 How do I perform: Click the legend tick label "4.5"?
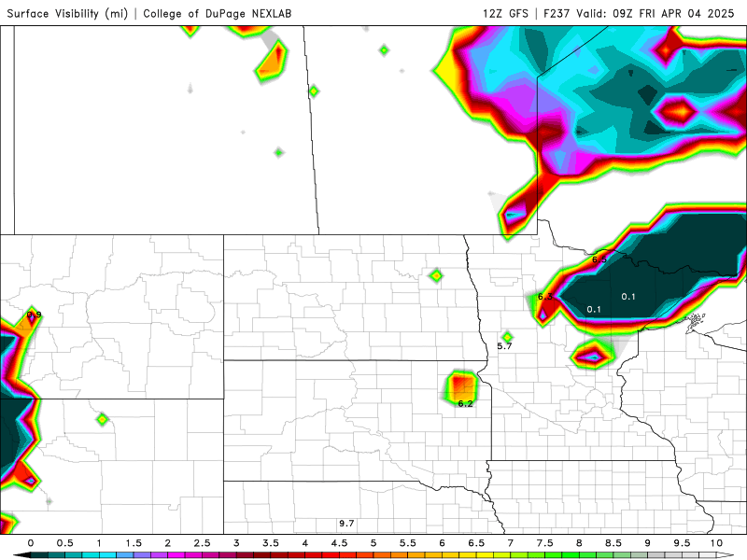click(339, 543)
